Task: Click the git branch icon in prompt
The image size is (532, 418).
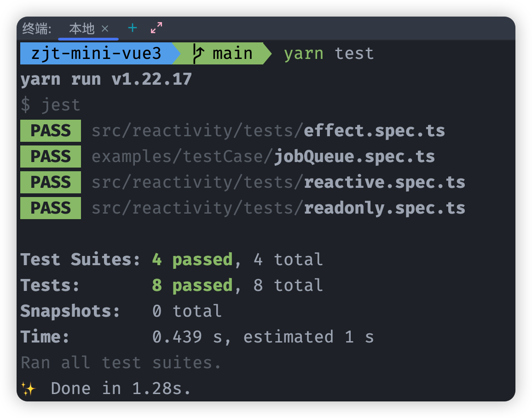Action: click(198, 53)
